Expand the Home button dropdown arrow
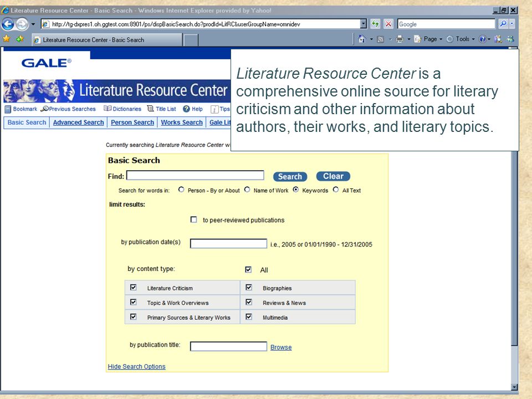 point(371,39)
